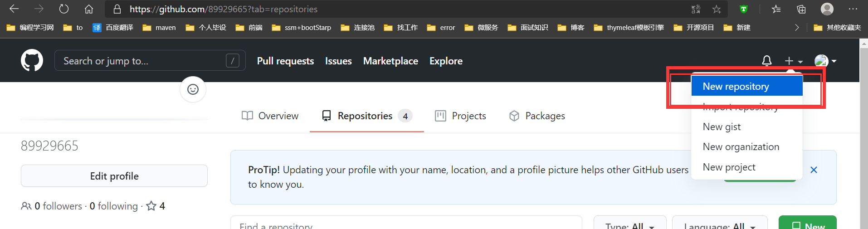The width and height of the screenshot is (868, 229).
Task: Open the Type: All filter dropdown
Action: tap(630, 225)
